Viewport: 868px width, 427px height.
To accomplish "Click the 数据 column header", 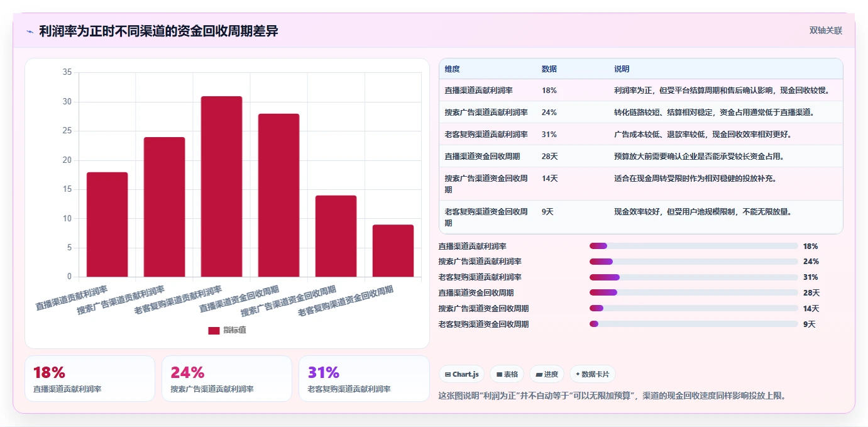I will [549, 69].
